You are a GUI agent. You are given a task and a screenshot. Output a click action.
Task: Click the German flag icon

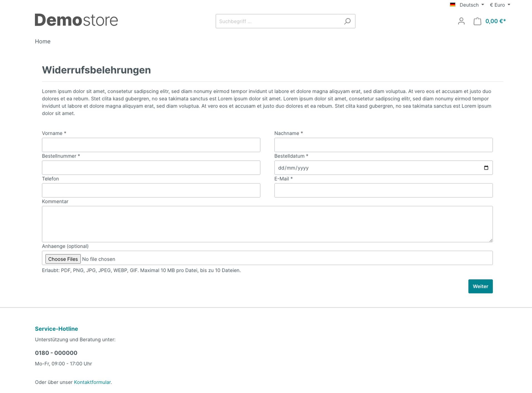click(x=452, y=5)
